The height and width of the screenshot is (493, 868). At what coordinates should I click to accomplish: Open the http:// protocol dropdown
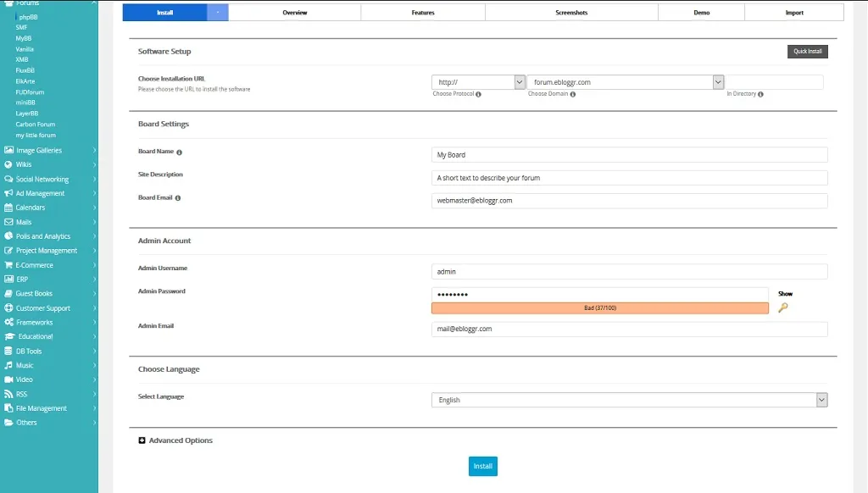tap(478, 82)
